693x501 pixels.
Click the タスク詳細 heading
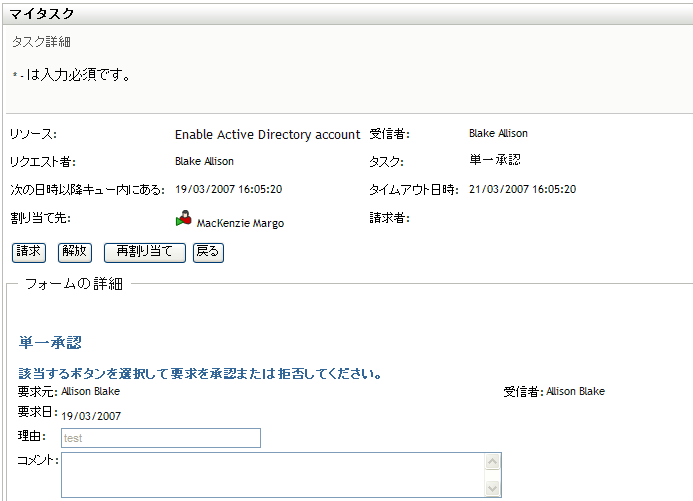(x=40, y=43)
